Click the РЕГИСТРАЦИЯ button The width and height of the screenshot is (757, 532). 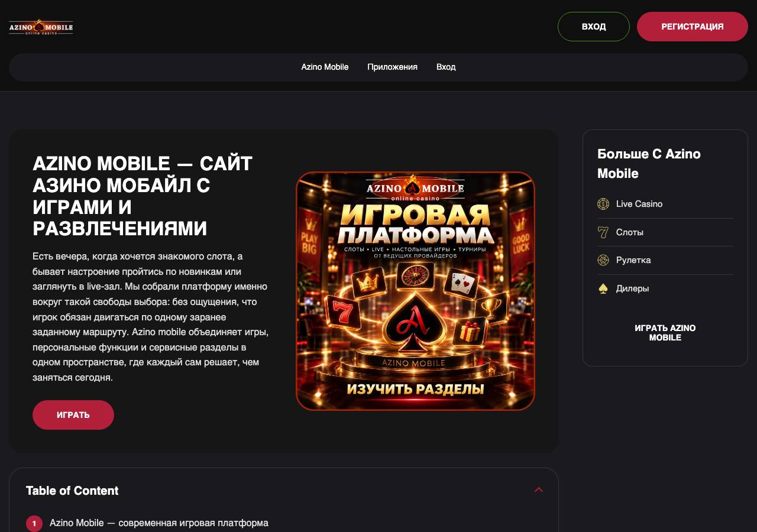tap(693, 27)
